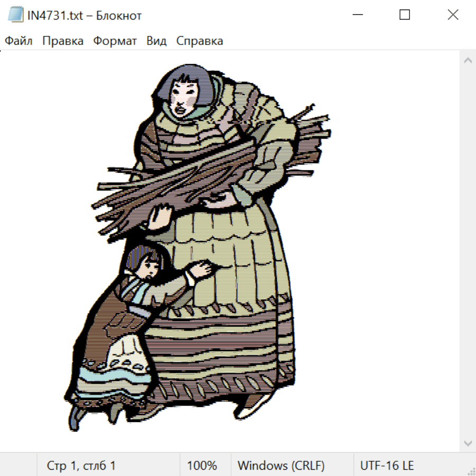The height and width of the screenshot is (476, 476).
Task: Close the IN4731.txt Notepad window
Action: 453,15
